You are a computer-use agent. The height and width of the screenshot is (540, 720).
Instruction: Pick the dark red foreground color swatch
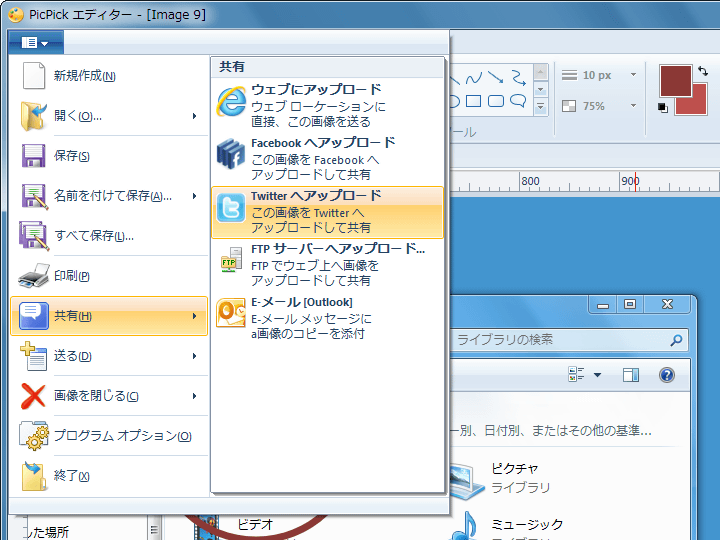[675, 81]
